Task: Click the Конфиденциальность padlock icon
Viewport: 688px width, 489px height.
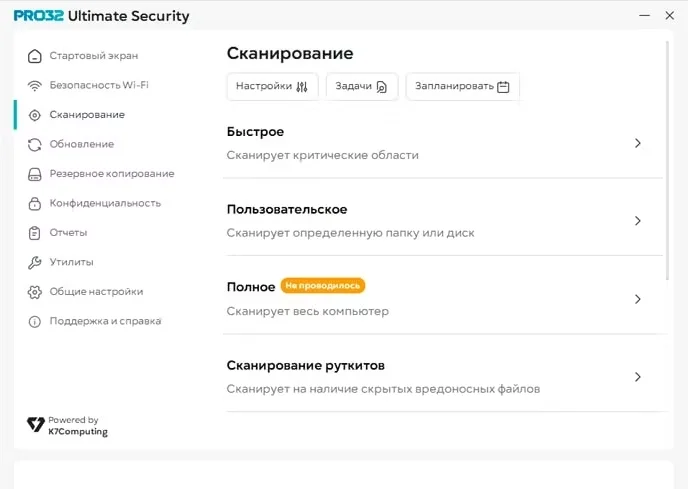Action: 35,203
